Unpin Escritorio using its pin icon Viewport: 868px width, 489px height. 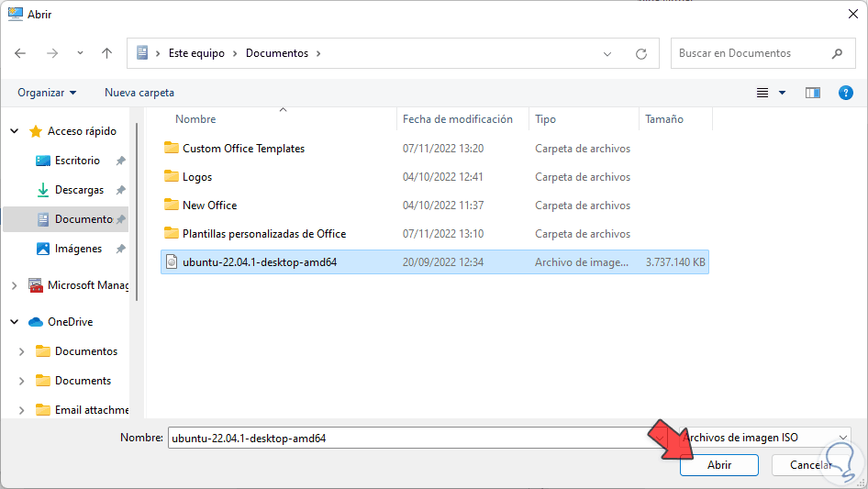tap(120, 161)
